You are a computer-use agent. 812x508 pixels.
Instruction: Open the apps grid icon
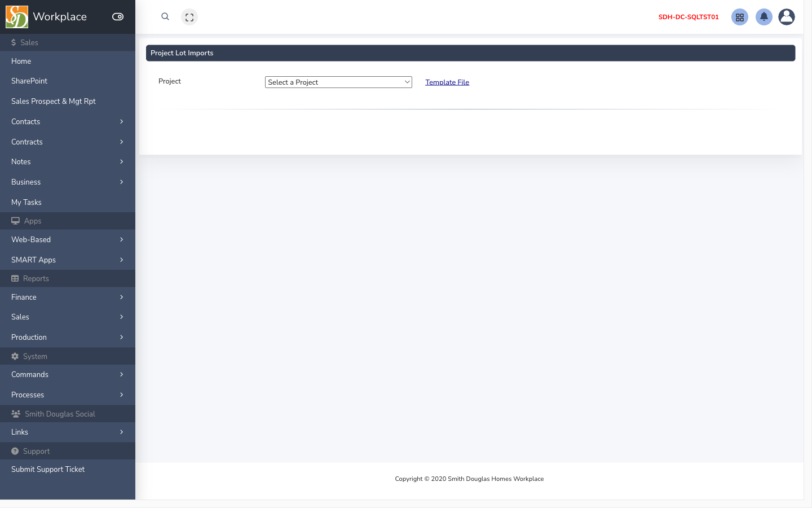(740, 17)
